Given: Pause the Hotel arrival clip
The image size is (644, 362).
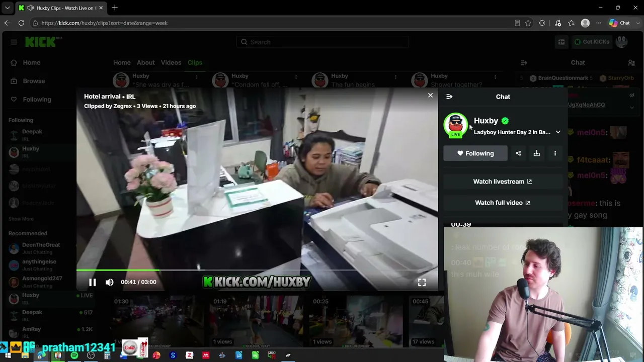Looking at the screenshot, I should click(x=93, y=282).
